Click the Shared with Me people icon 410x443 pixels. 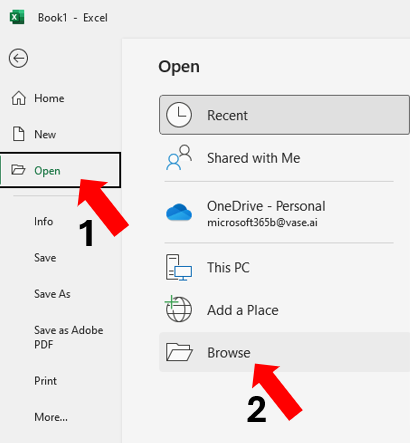tap(179, 158)
